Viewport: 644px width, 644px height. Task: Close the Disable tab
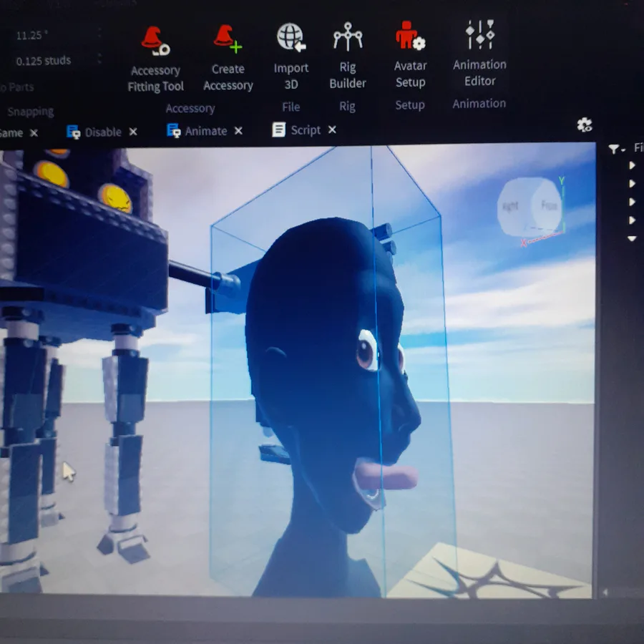(133, 132)
